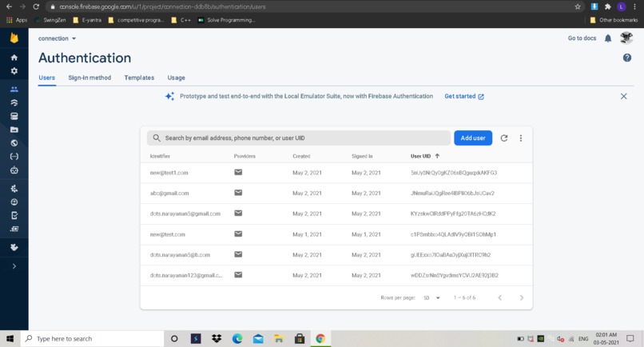
Task: Open Test Lab checklist sidebar icon
Action: pyautogui.click(x=14, y=215)
